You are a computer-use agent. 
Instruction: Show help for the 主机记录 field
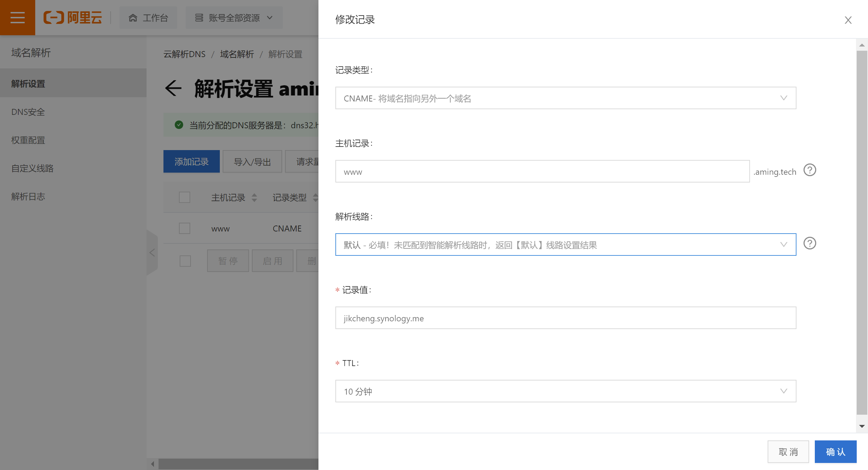click(x=810, y=170)
